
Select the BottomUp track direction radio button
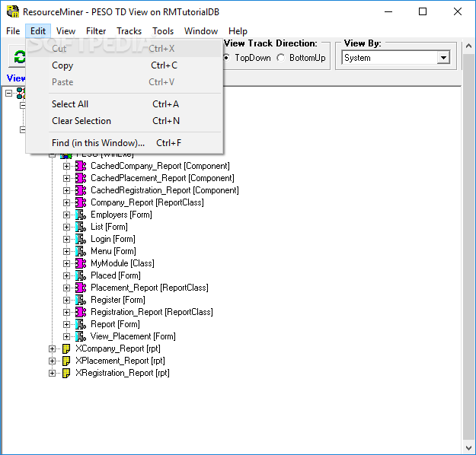coord(281,58)
